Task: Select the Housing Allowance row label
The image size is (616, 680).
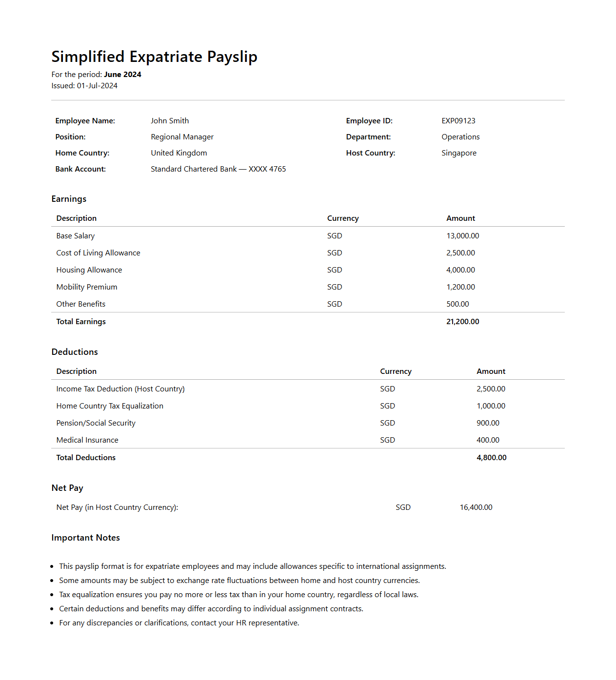Action: tap(89, 270)
